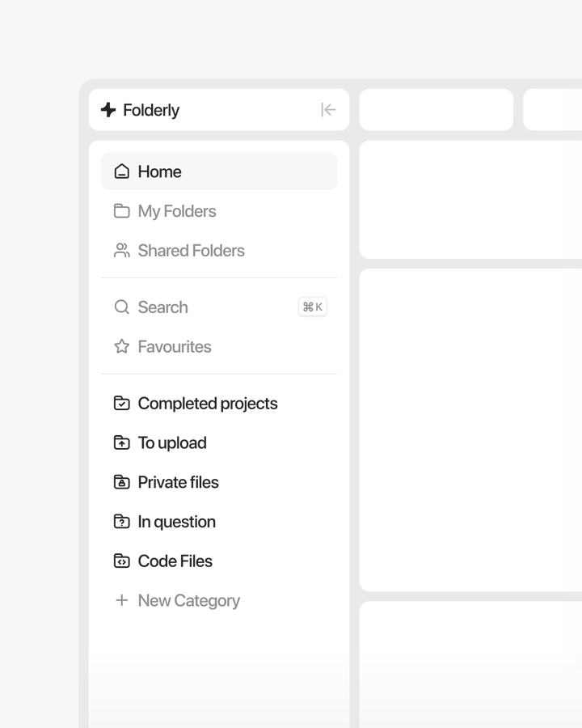Screen dimensions: 582x728
Task: Select the Private files category
Action: (179, 483)
